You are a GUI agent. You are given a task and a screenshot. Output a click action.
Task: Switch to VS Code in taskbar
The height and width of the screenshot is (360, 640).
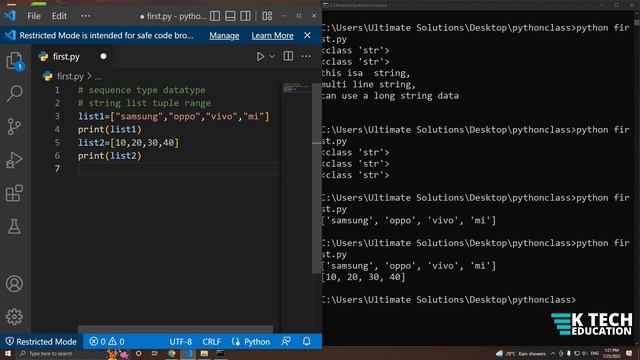pos(188,353)
